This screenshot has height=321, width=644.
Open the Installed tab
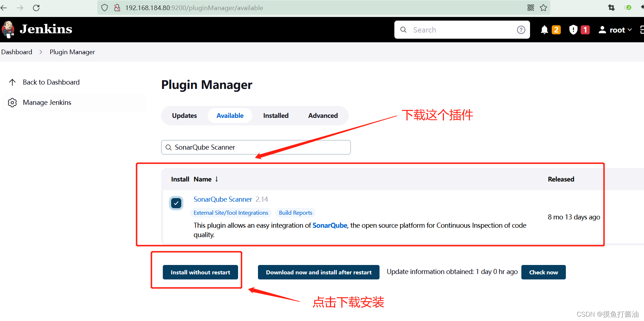[276, 116]
